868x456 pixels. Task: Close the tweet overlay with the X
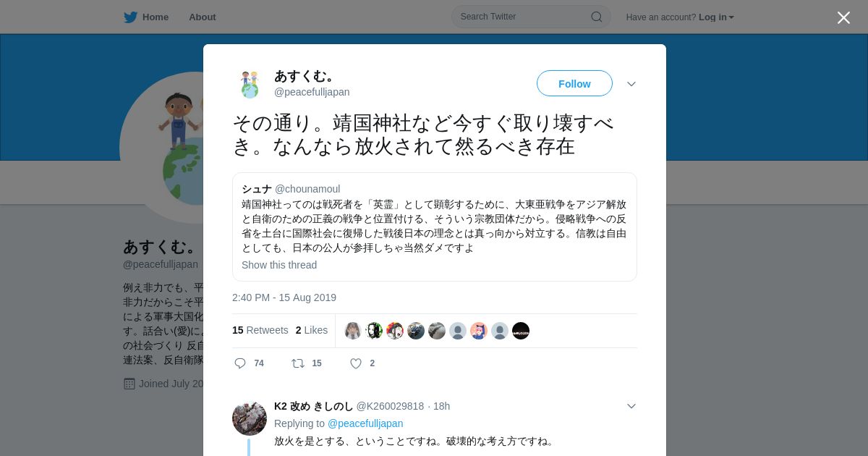[843, 17]
